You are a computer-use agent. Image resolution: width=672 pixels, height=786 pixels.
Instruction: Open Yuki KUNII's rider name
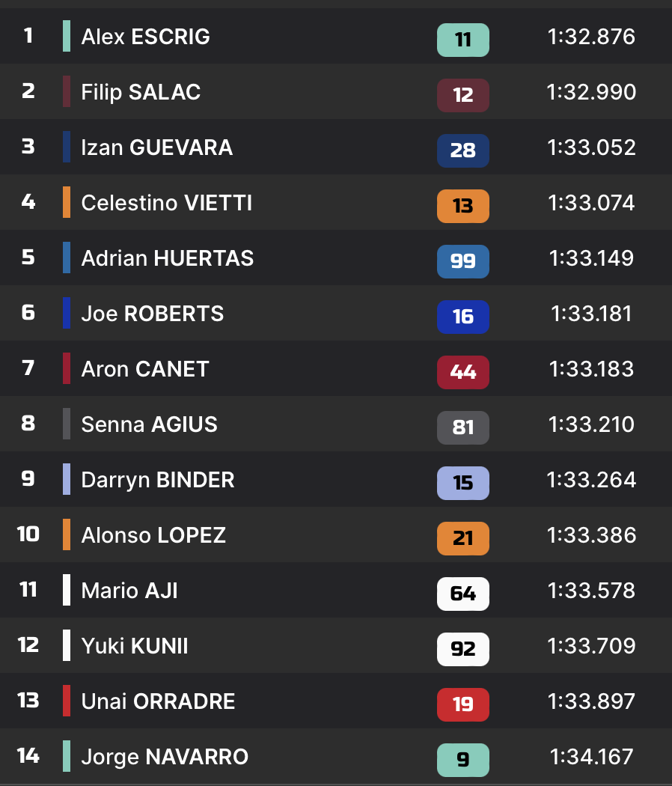(x=135, y=646)
